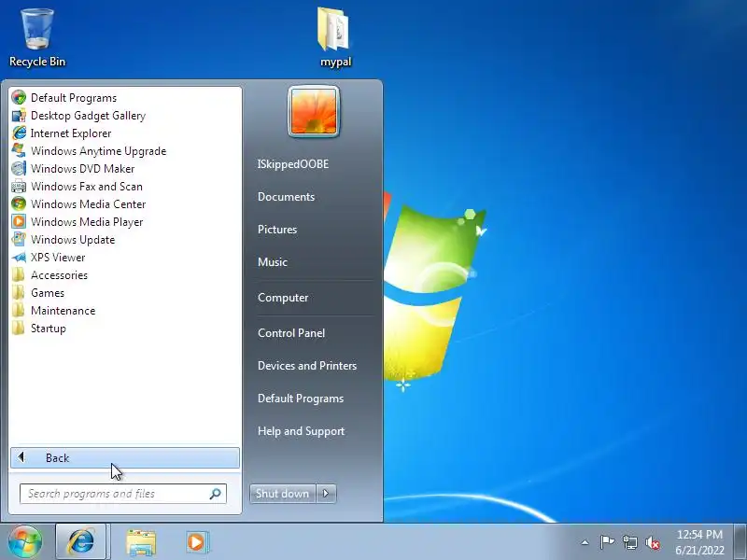
Task: Open Action Center flag tray icon
Action: (x=607, y=542)
